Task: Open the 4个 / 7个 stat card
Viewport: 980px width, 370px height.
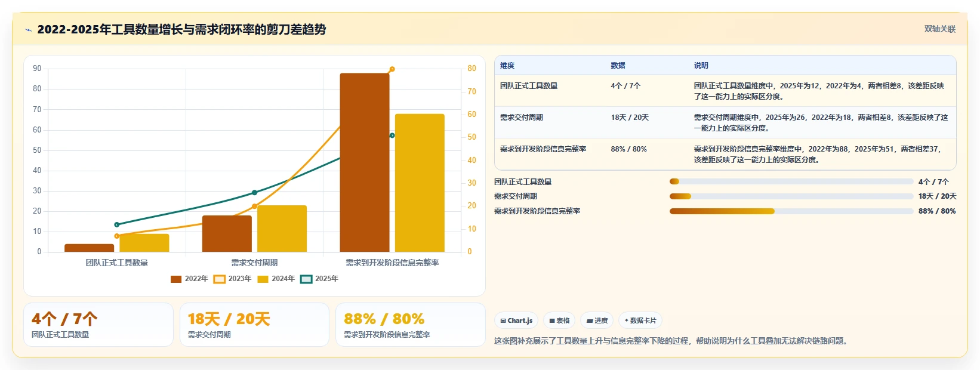Action: 98,325
